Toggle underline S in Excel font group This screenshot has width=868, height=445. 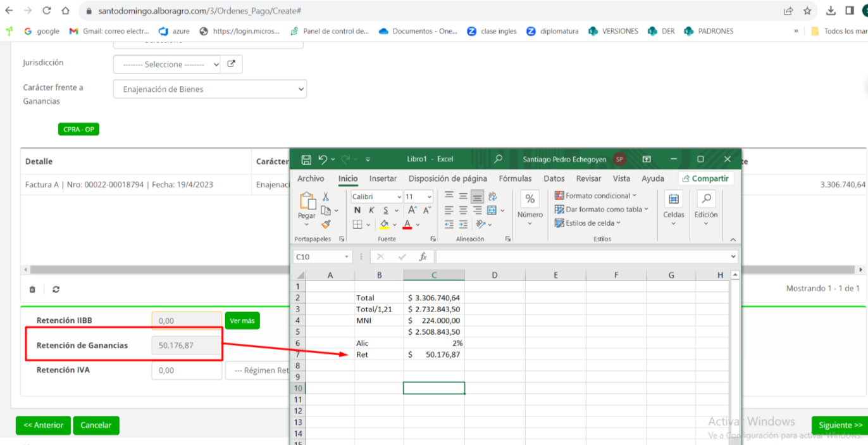coord(385,210)
